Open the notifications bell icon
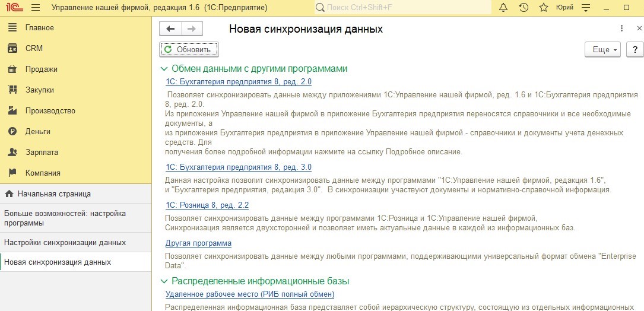Screen dimensions: 644x311 [x=503, y=8]
